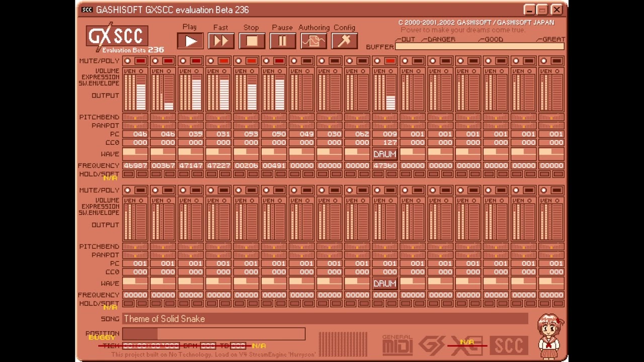Click the PC value '009'
This screenshot has height=362, width=644.
pyautogui.click(x=389, y=134)
